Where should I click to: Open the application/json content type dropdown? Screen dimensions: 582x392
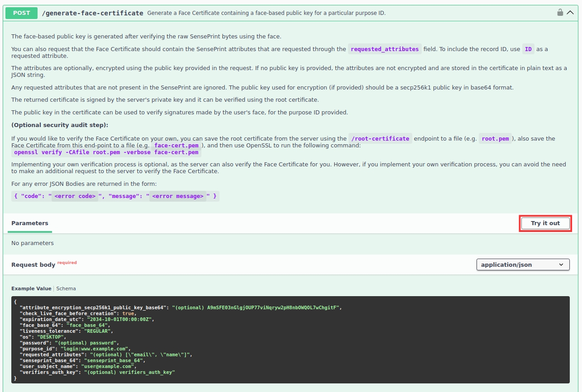point(523,264)
